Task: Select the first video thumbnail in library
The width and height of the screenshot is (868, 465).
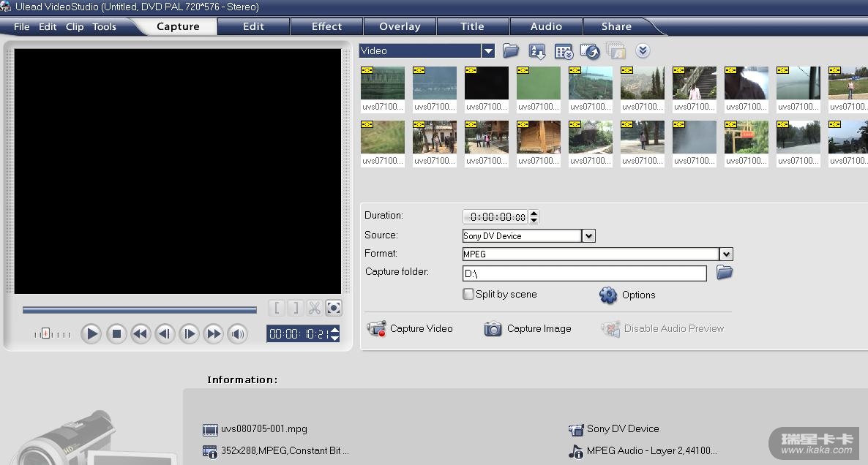Action: pos(383,83)
